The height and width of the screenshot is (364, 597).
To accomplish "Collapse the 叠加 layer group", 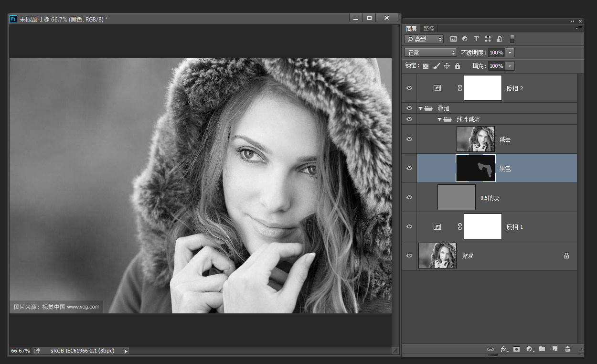I will tap(421, 108).
